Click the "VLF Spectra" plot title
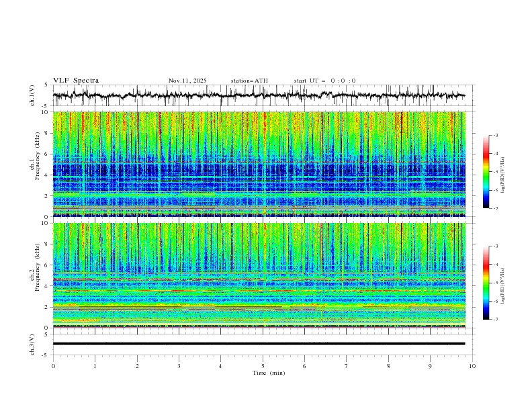 [x=76, y=81]
